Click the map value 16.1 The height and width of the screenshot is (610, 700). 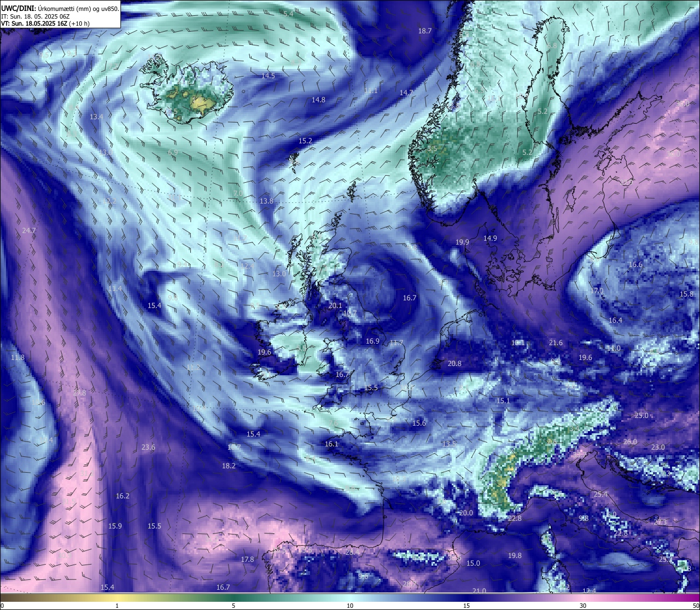pos(331,444)
